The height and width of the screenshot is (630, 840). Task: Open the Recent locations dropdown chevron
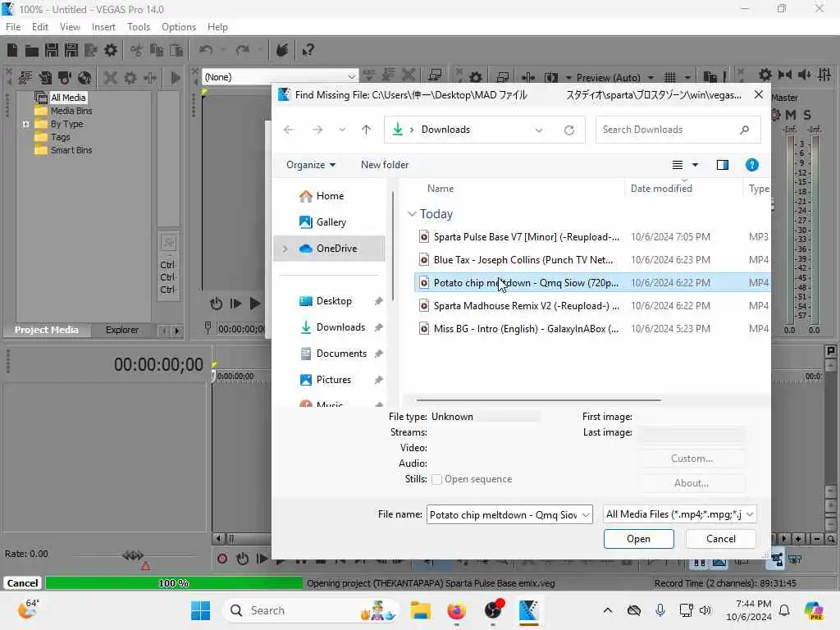pyautogui.click(x=342, y=130)
